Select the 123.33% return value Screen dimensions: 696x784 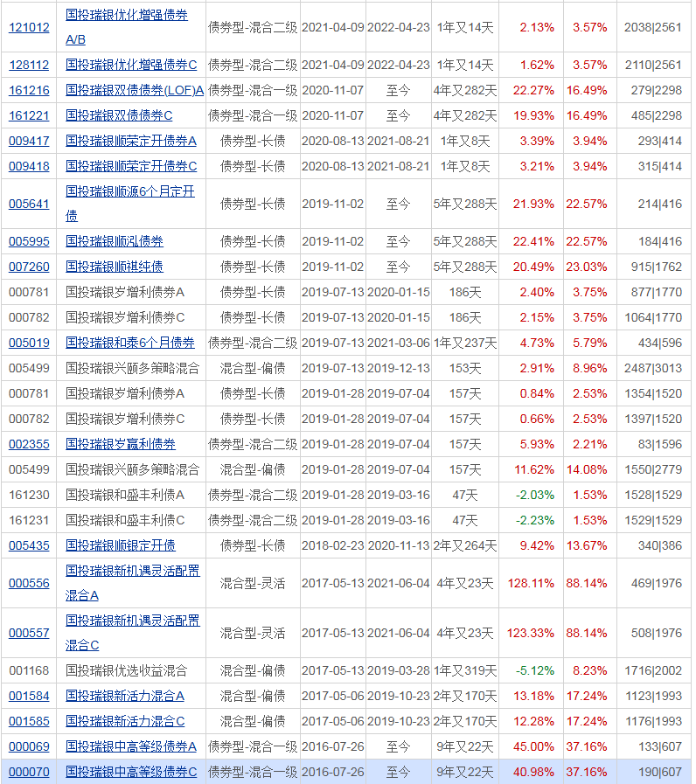tap(531, 634)
